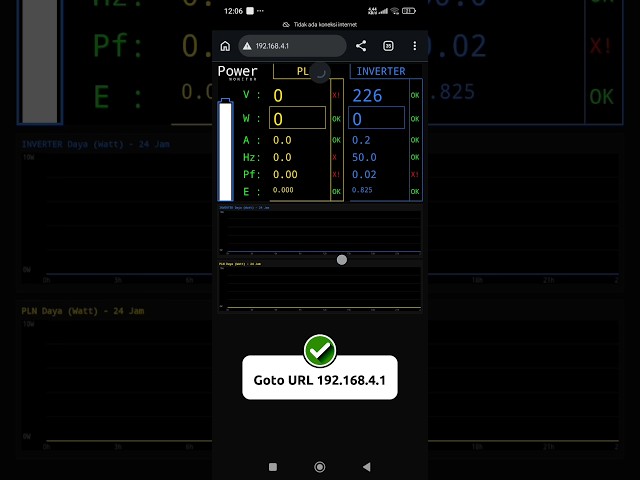Select the PLN current value 0.0 in A row
Image resolution: width=640 pixels, height=480 pixels.
point(282,140)
